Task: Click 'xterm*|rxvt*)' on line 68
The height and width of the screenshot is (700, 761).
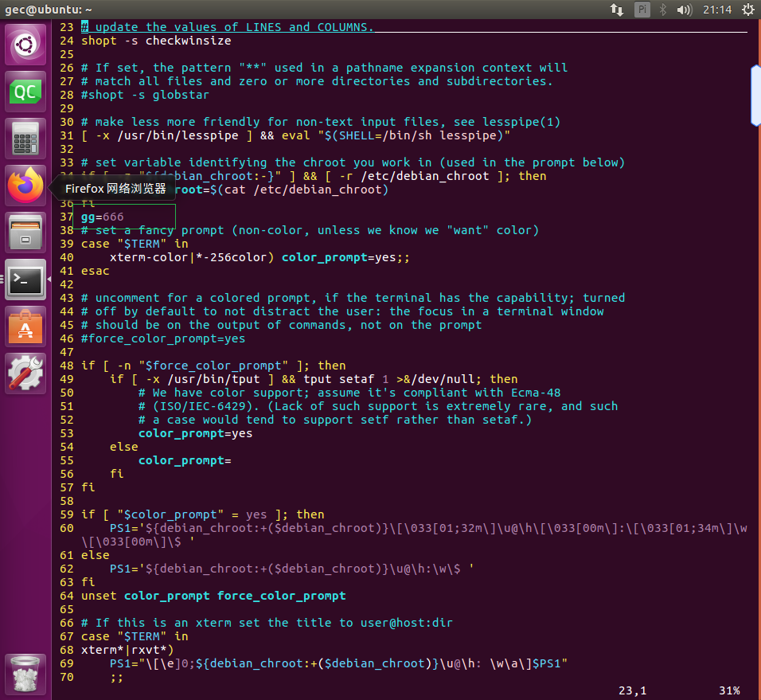Action: 127,650
